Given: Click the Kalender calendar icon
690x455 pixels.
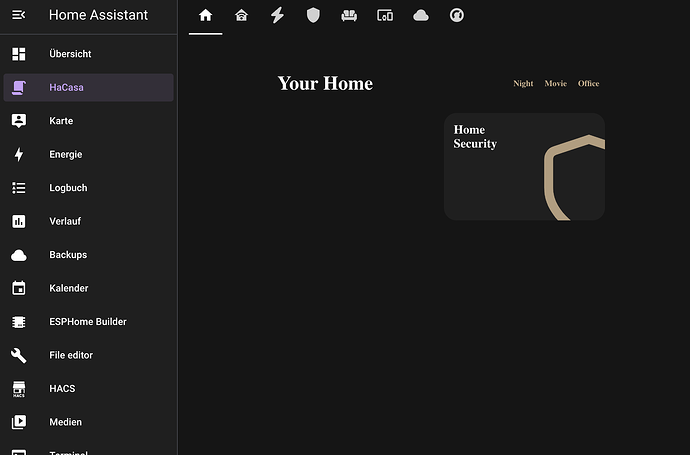Looking at the screenshot, I should (x=18, y=288).
